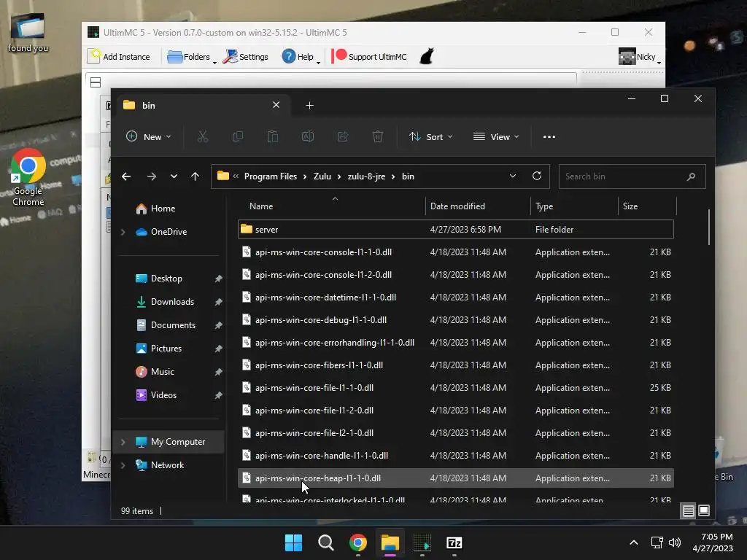Select api-ms-win-core-heap-l1-1-0.dll file

click(x=455, y=478)
